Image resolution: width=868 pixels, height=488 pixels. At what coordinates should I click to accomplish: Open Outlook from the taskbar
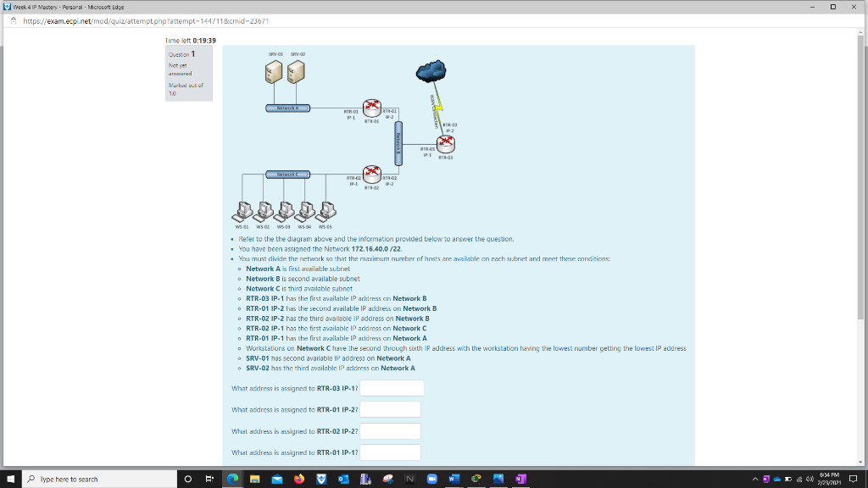342,479
